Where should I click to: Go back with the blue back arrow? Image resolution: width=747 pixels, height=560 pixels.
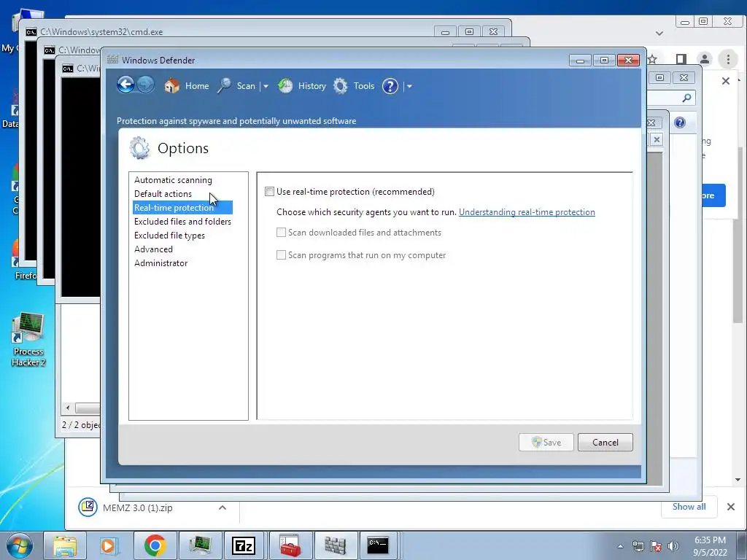tap(125, 85)
